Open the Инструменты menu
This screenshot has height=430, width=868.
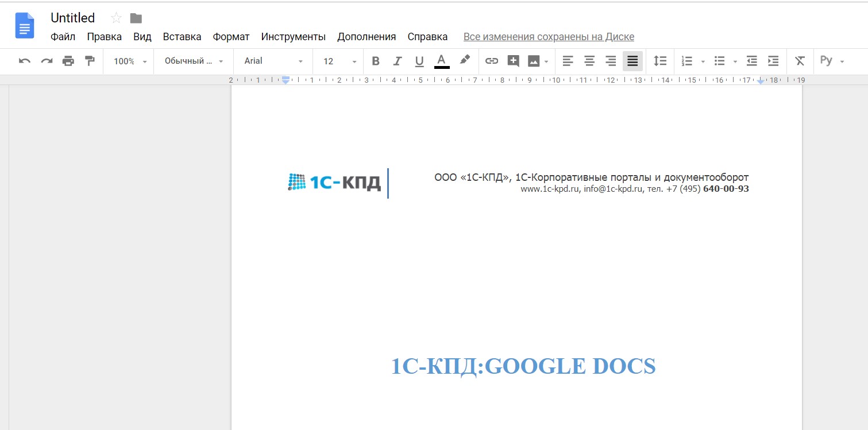(x=293, y=37)
